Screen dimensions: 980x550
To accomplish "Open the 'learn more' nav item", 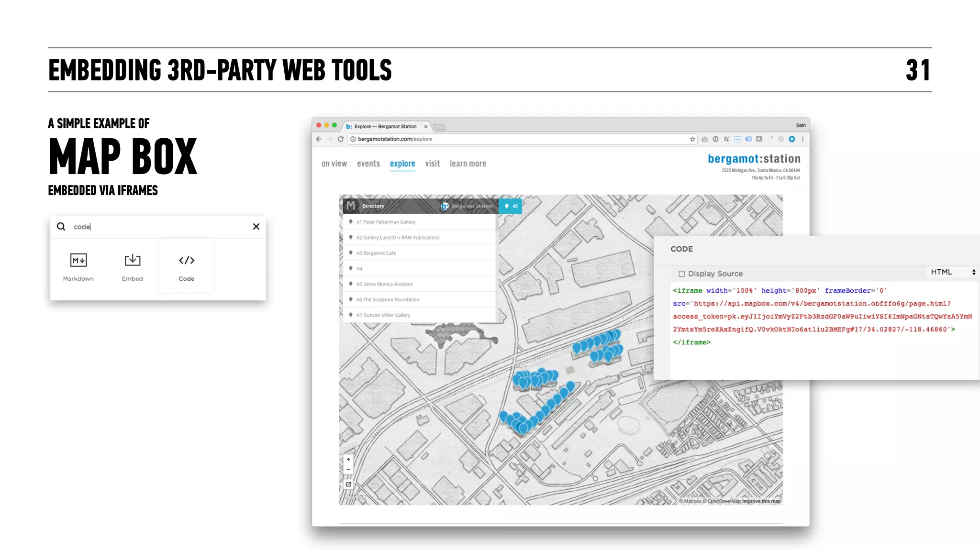I will 468,164.
